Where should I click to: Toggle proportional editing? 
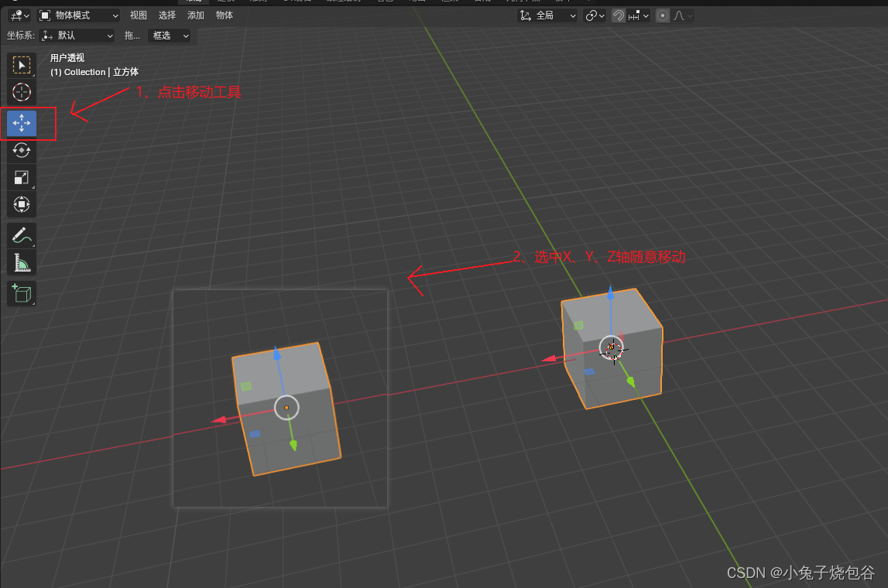pyautogui.click(x=663, y=15)
